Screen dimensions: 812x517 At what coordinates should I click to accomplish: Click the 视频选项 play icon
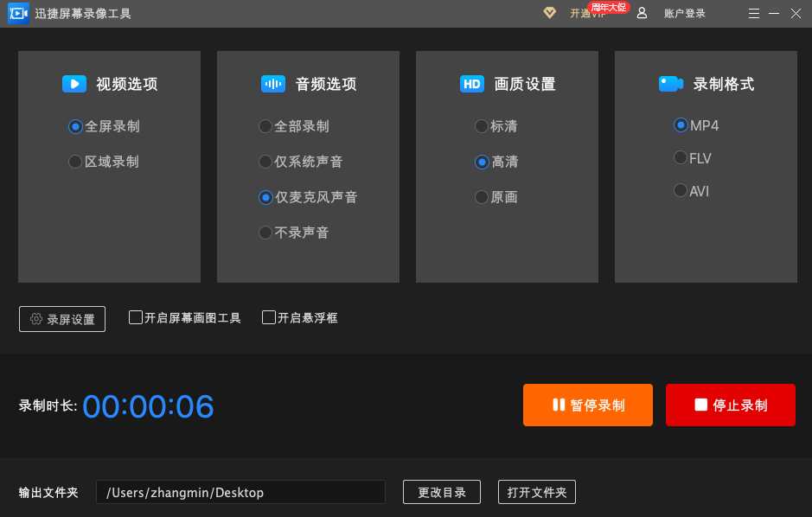click(x=74, y=84)
